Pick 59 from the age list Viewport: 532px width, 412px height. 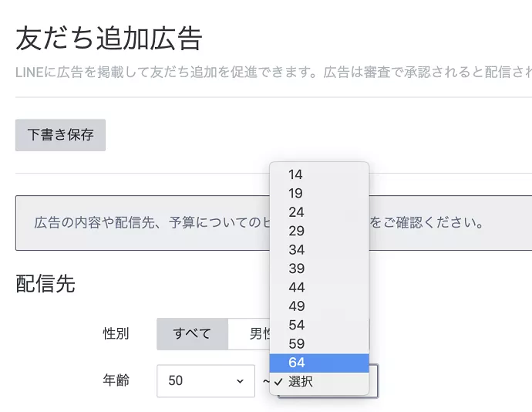coord(296,344)
